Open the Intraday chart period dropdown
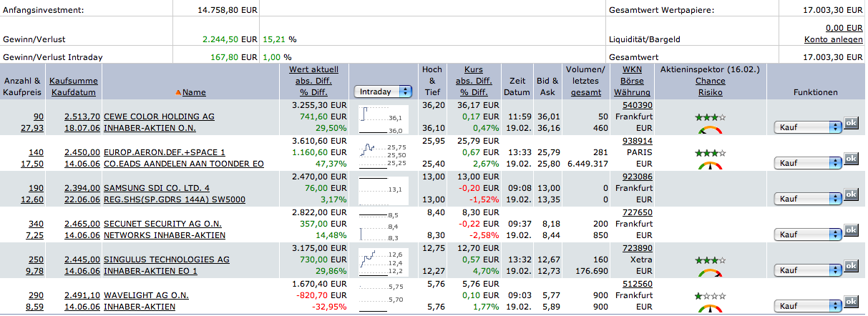 point(383,92)
